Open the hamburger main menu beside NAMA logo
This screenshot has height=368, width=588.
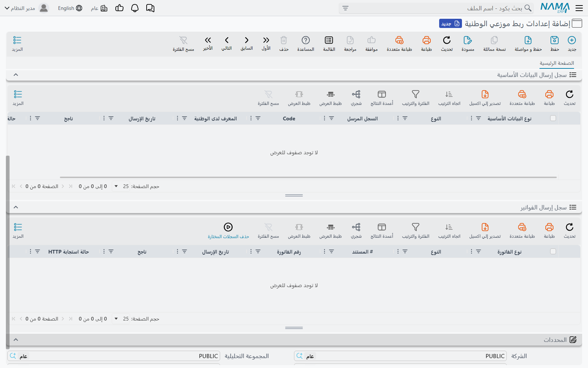point(579,8)
